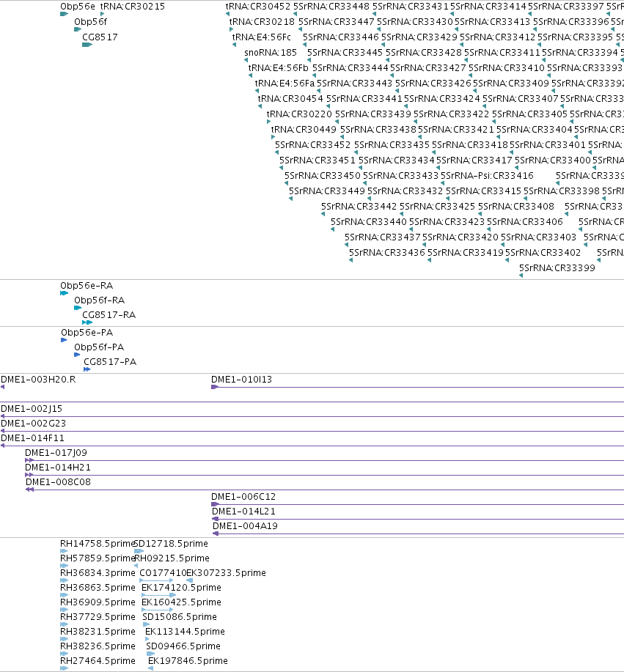The height and width of the screenshot is (672, 624).
Task: Select the tRNA:CR30220 label
Action: tap(299, 114)
